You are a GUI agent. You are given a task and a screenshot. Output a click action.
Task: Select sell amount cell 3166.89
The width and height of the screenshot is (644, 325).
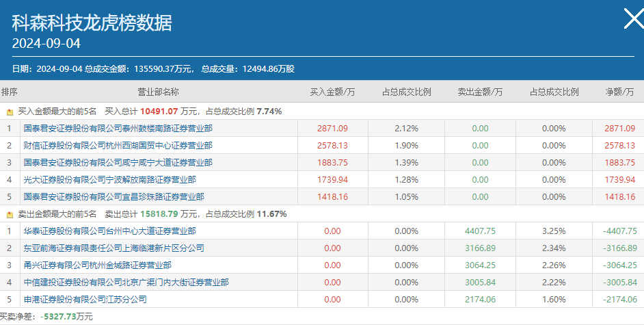click(480, 248)
